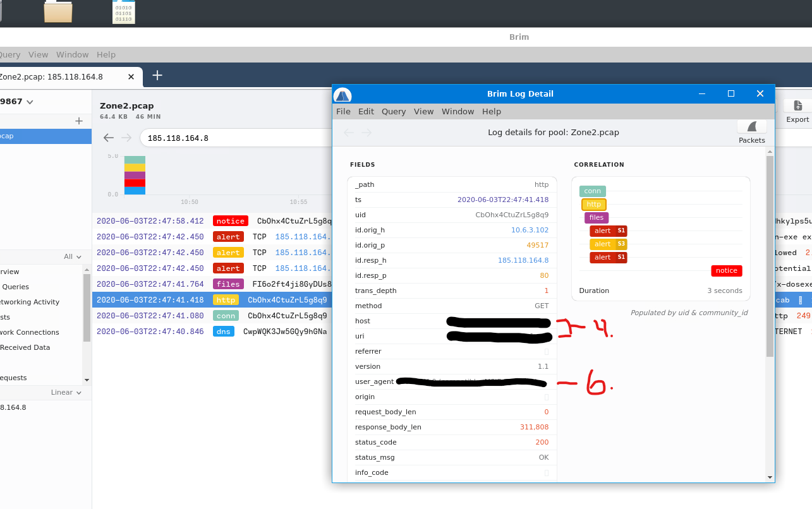The height and width of the screenshot is (509, 812).
Task: Select the Received Data query in sidebar
Action: tap(25, 347)
